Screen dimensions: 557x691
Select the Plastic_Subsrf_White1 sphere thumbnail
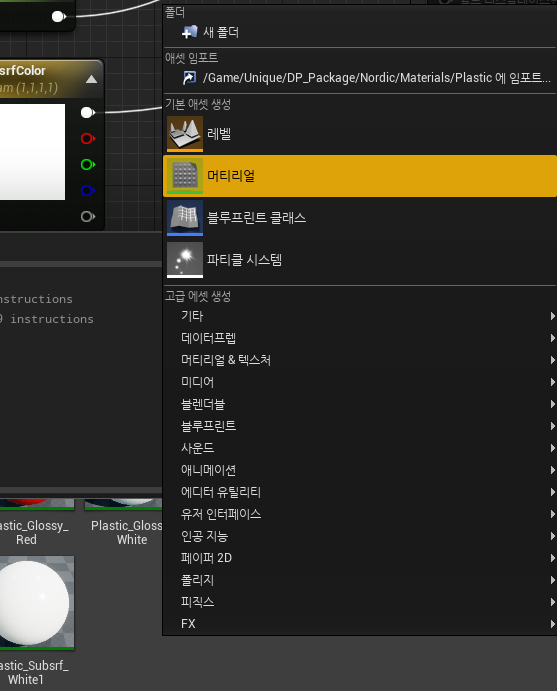click(x=37, y=603)
